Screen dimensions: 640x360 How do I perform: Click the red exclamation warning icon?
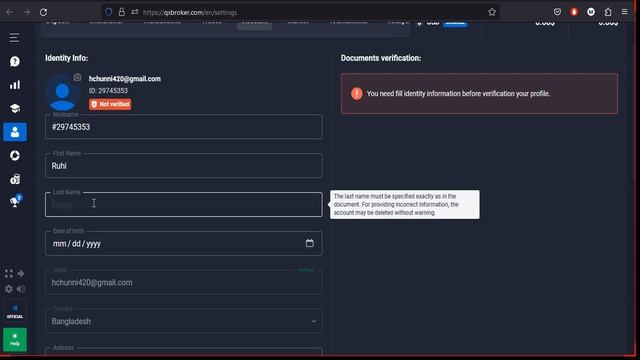[356, 93]
